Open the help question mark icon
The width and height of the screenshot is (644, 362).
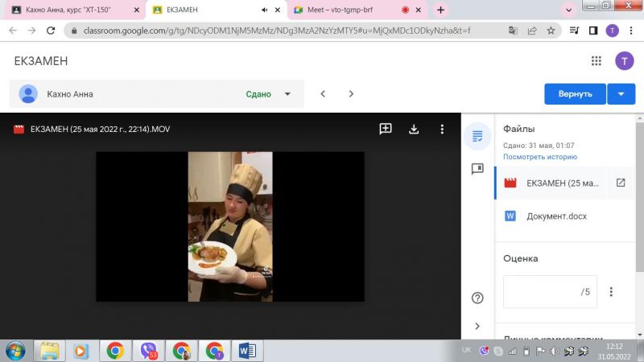pos(477,298)
